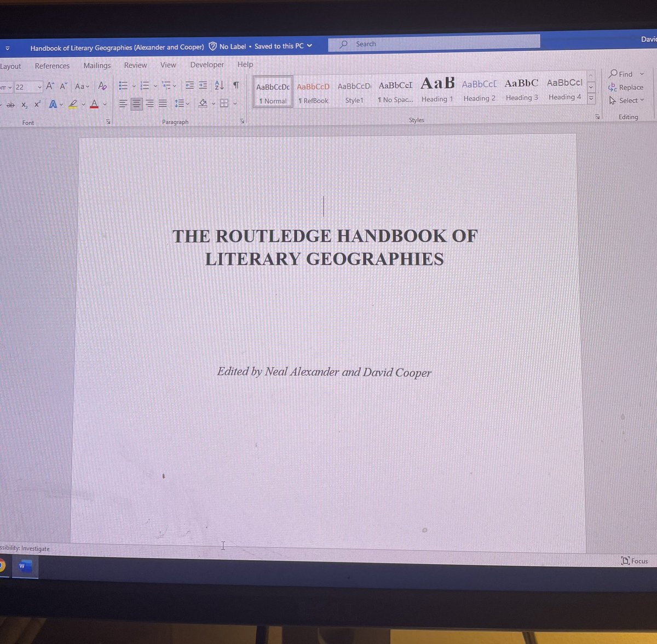Align text to the right
The image size is (657, 644).
click(149, 103)
